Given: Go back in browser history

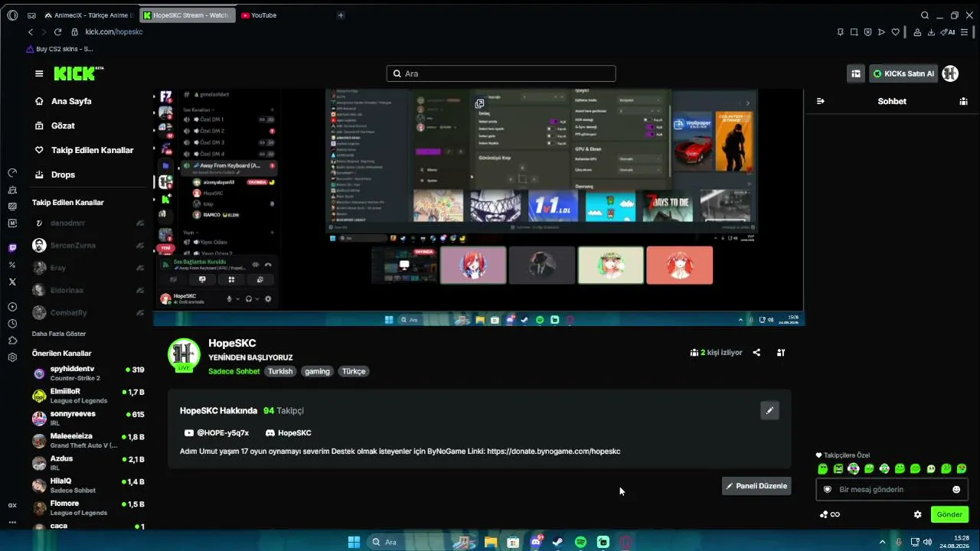Looking at the screenshot, I should coord(31,32).
